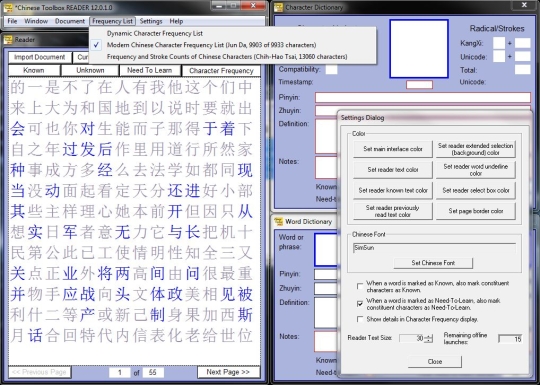540x385 pixels.
Task: Click Set reader known text color button
Action: (x=393, y=190)
